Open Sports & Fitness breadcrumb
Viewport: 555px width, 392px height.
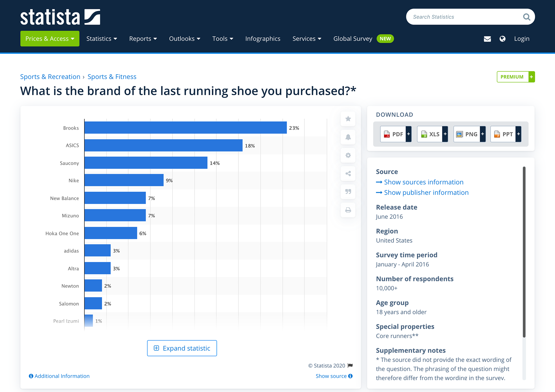pyautogui.click(x=112, y=77)
